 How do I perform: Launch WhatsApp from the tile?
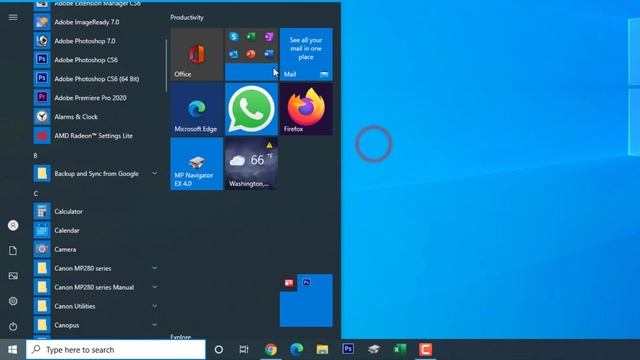pos(251,109)
